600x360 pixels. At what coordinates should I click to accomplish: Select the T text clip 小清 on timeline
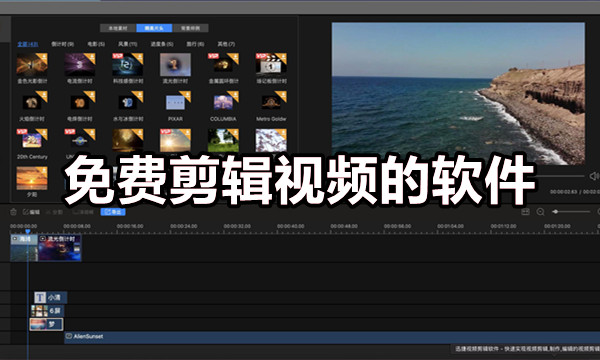pos(51,297)
